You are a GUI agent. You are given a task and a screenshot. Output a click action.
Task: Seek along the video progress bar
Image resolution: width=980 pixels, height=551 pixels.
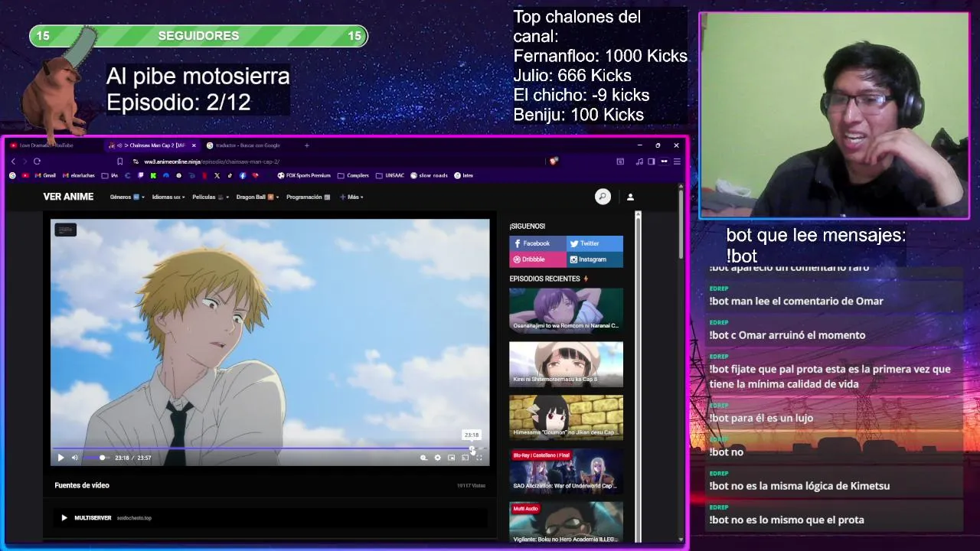coord(269,448)
